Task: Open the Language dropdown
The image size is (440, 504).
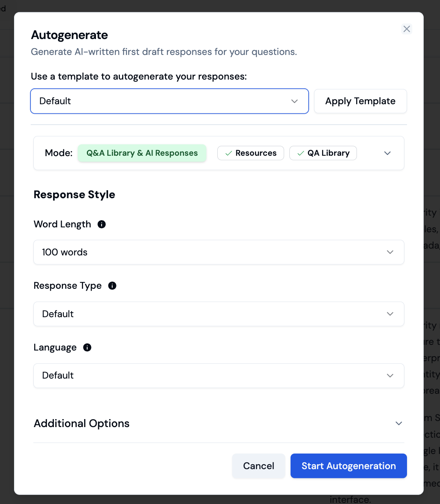Action: coord(218,376)
